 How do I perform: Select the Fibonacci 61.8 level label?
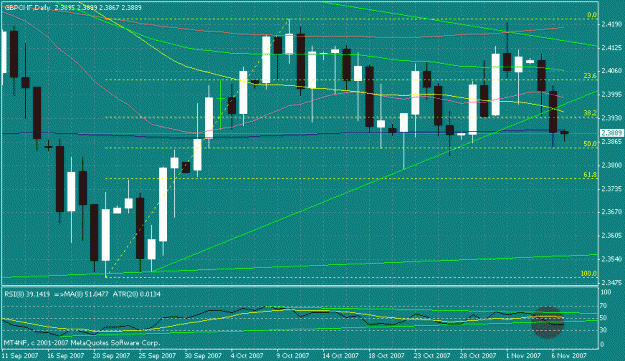pos(590,175)
